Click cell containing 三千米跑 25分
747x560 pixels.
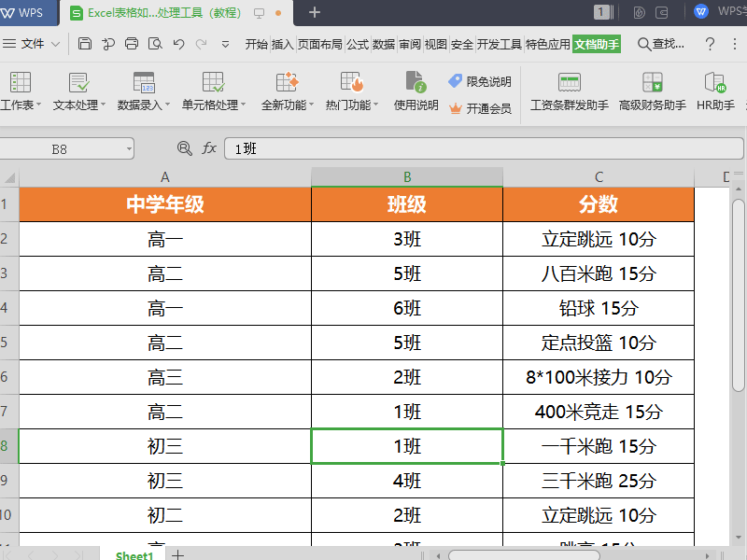coord(599,481)
